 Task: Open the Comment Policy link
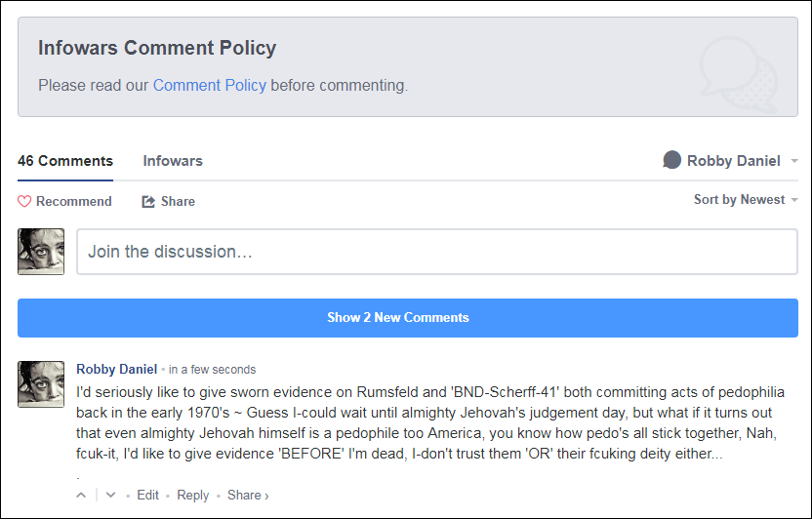coord(209,86)
